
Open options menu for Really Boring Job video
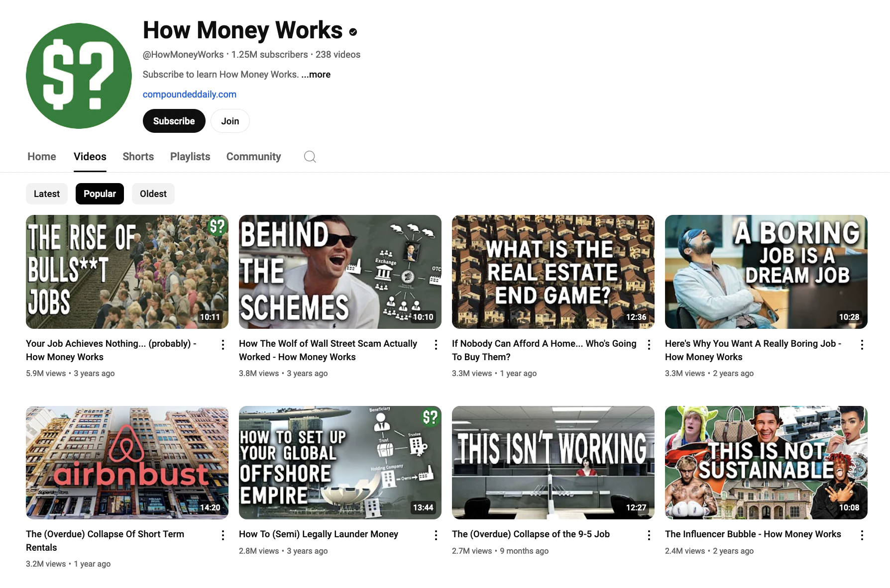pos(862,345)
